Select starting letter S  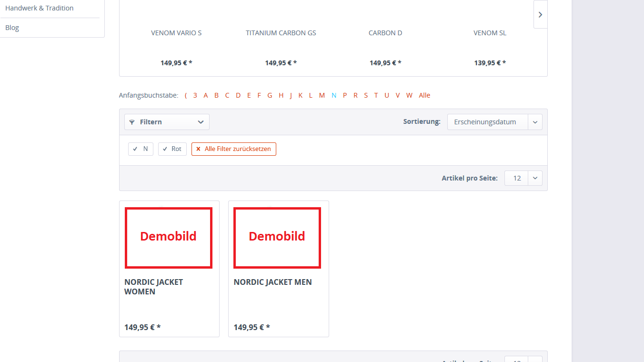point(366,95)
